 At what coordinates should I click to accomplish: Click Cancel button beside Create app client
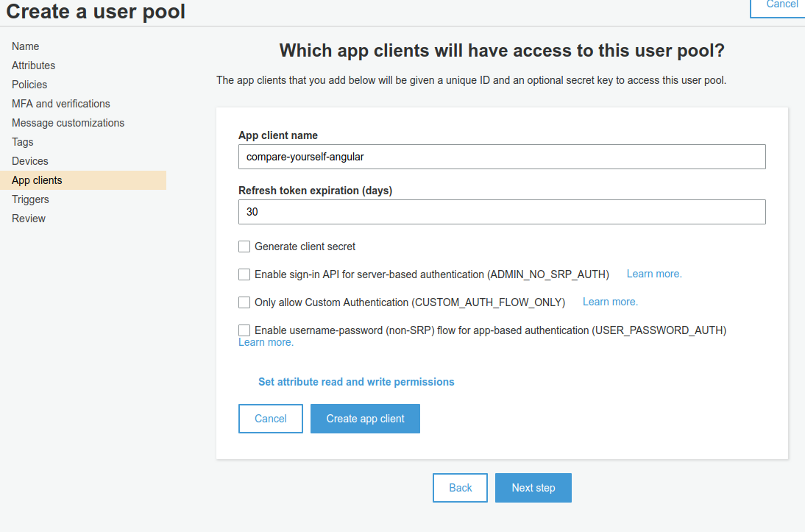(x=271, y=419)
